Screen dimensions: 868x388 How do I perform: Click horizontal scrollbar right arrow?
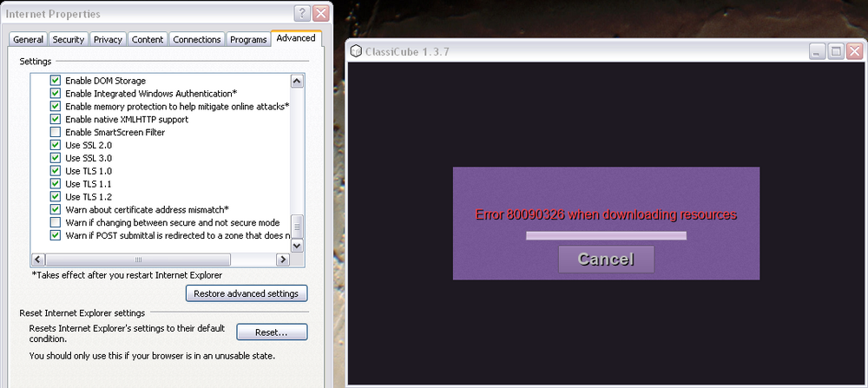point(283,259)
